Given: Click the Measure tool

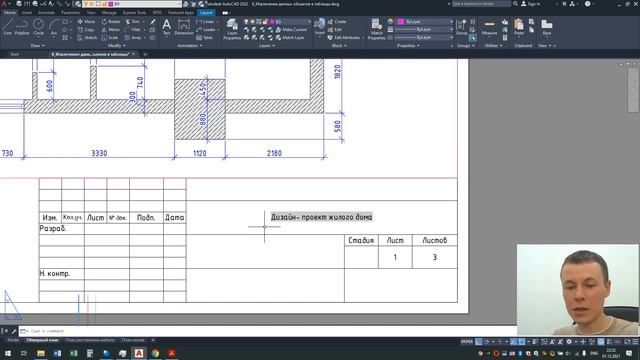Looking at the screenshot, I should 489,27.
